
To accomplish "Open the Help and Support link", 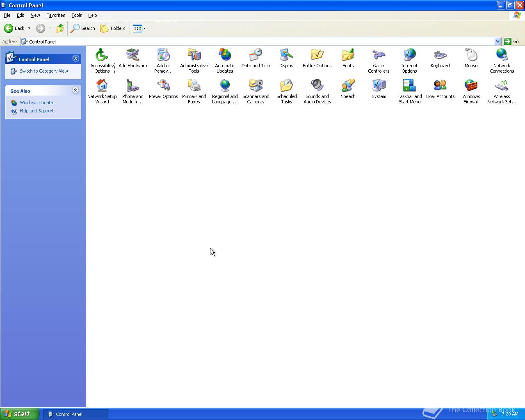I will click(37, 111).
